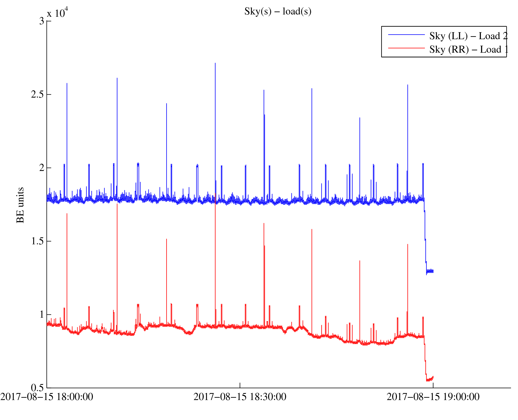Screen dimensions: 518x420
Task: Click y-axis tick label '3'
Action: point(41,21)
